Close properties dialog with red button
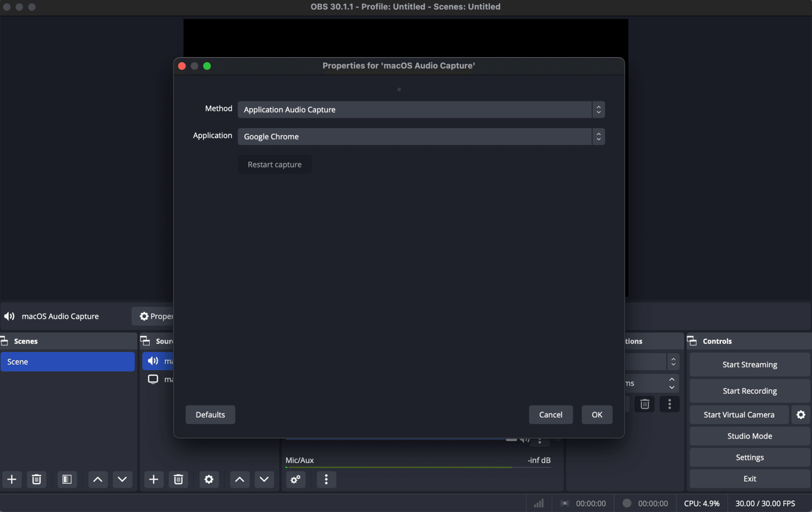The width and height of the screenshot is (812, 512). pyautogui.click(x=182, y=66)
